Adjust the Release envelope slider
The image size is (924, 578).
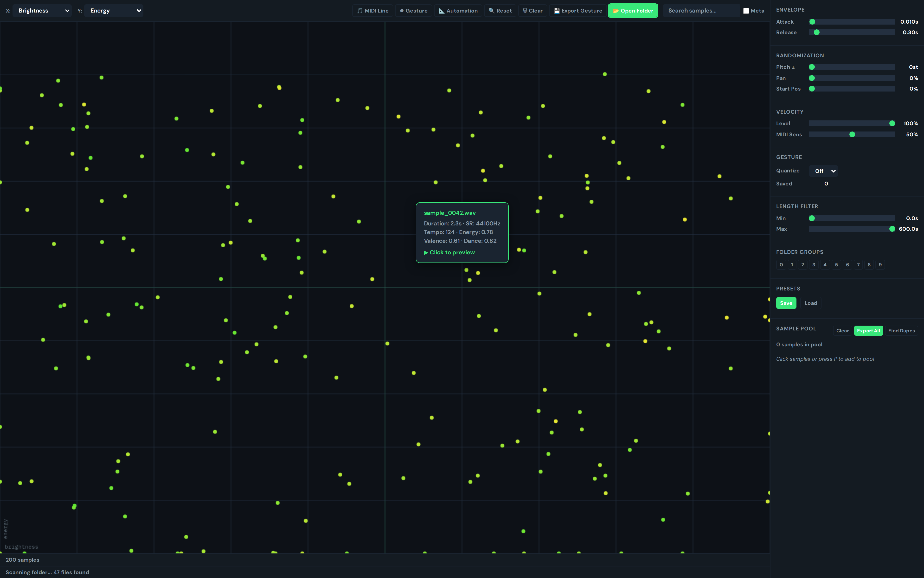click(x=852, y=33)
